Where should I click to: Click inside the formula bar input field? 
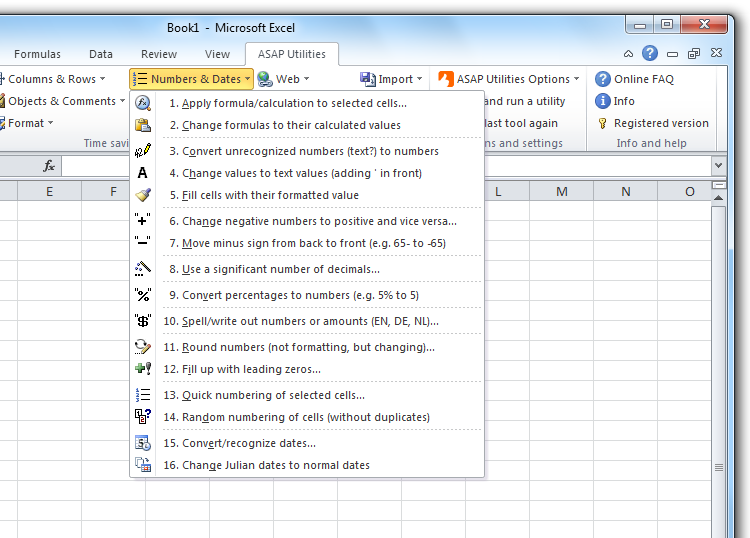tap(386, 165)
